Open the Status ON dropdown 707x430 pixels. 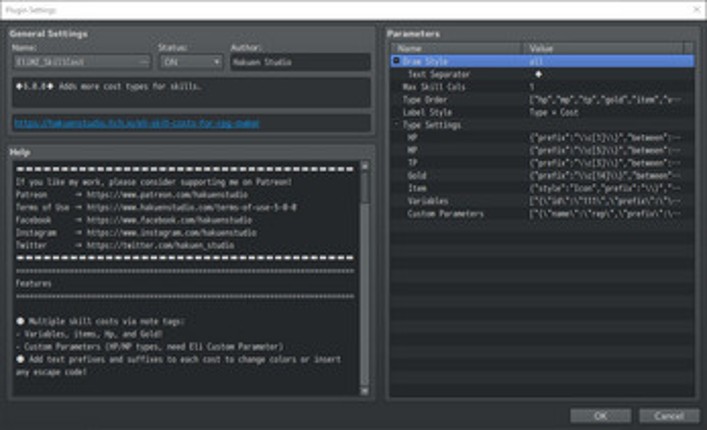(189, 62)
